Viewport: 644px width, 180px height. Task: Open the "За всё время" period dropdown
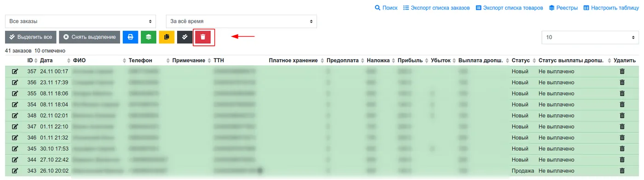241,22
